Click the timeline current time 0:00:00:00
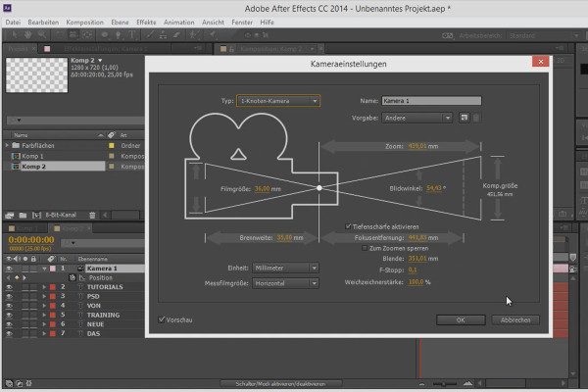This screenshot has height=392, width=588. tap(31, 239)
